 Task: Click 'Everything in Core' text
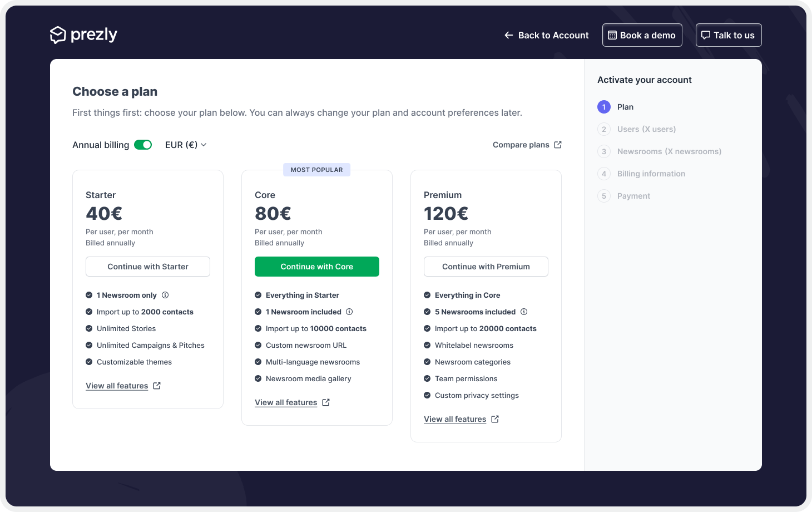(467, 295)
